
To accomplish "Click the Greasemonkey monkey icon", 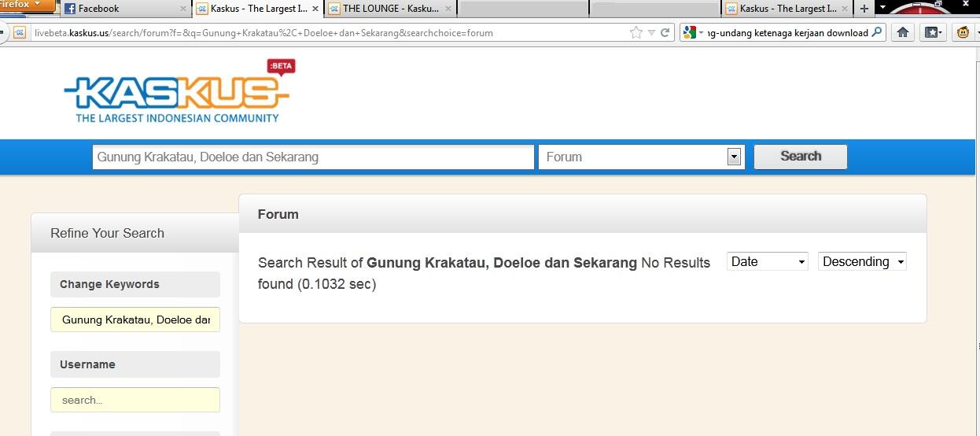I will pos(963,32).
